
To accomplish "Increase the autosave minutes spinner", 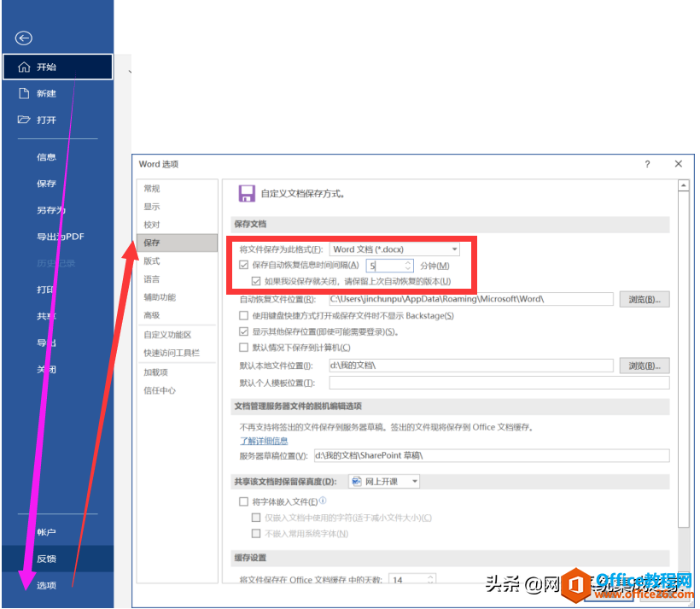I will pyautogui.click(x=407, y=263).
